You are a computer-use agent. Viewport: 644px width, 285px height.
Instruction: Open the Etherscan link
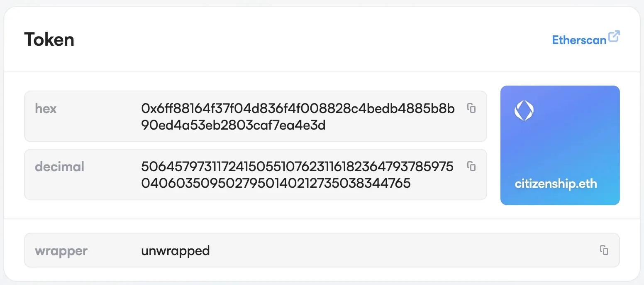579,40
